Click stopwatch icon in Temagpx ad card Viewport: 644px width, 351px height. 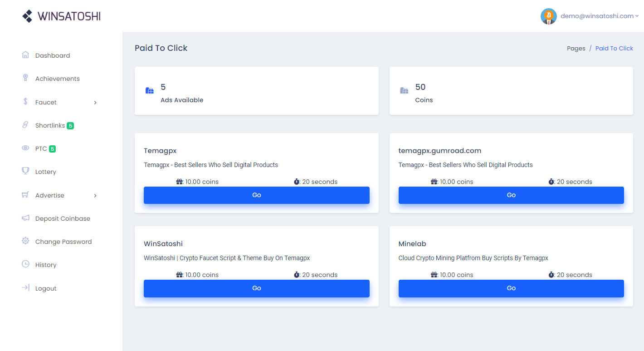point(297,182)
